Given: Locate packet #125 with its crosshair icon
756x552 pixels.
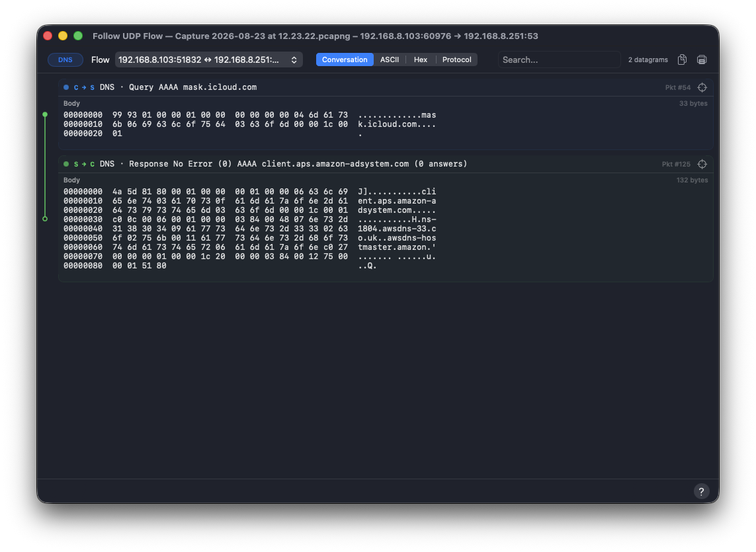Looking at the screenshot, I should [702, 164].
